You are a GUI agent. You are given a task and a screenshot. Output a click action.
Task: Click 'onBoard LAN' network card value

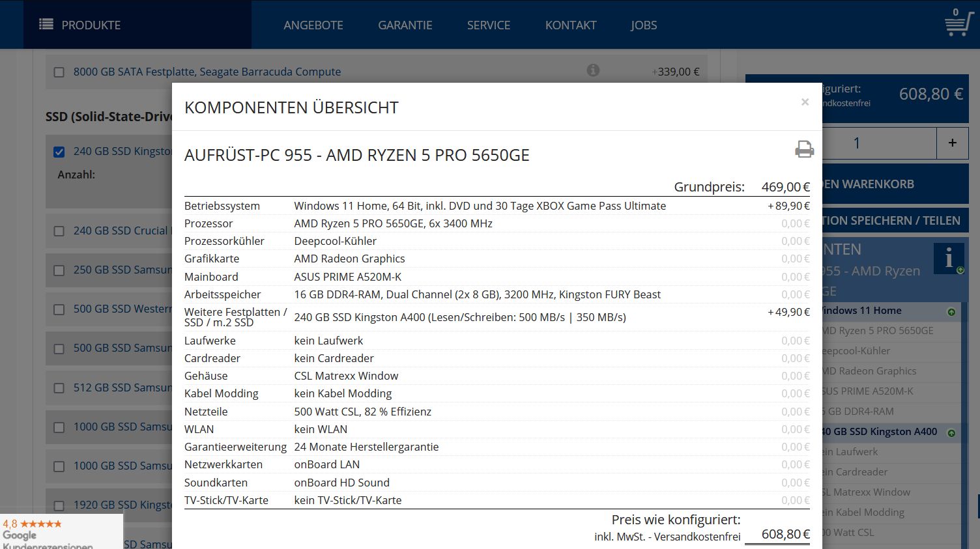tap(326, 464)
